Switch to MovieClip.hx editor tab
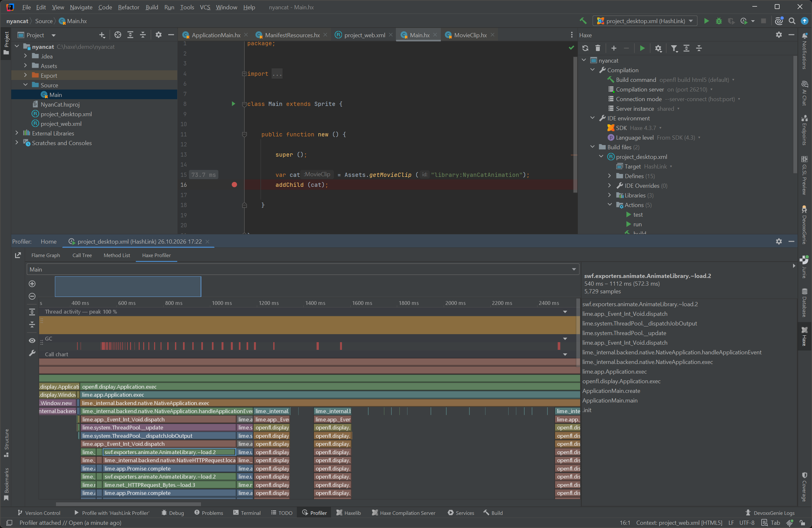The width and height of the screenshot is (812, 528). point(470,35)
